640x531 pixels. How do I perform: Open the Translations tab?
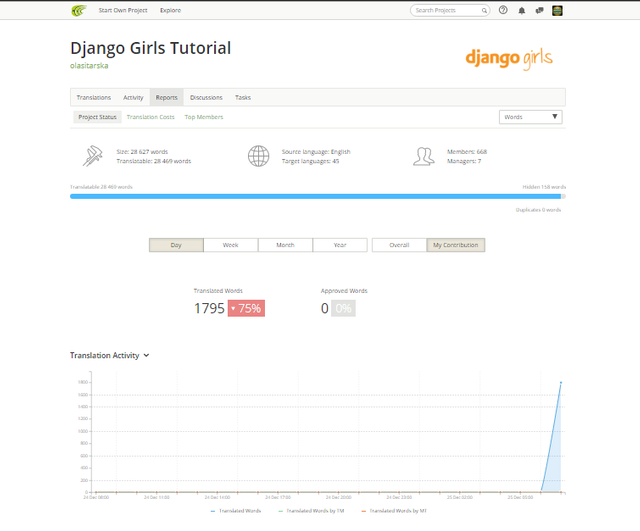point(94,98)
